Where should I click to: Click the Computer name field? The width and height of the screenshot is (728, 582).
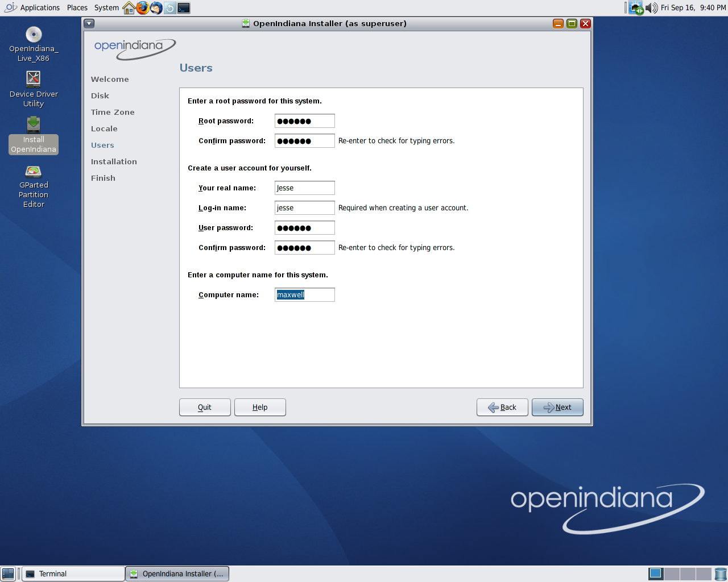pyautogui.click(x=305, y=295)
